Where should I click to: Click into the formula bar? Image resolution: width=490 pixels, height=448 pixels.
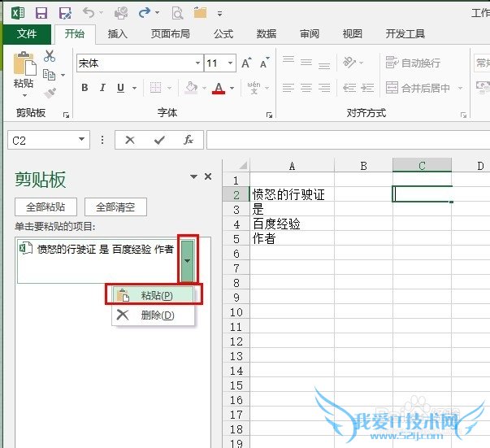coord(348,140)
